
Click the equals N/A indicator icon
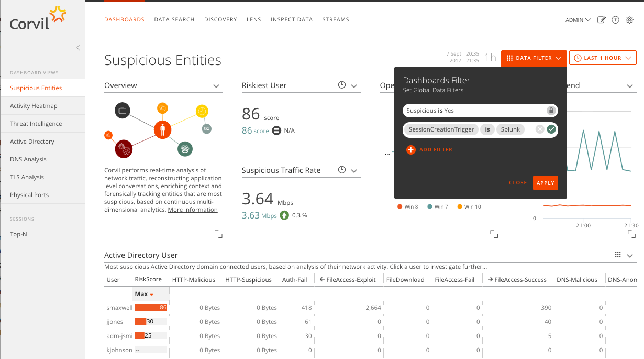(x=276, y=130)
